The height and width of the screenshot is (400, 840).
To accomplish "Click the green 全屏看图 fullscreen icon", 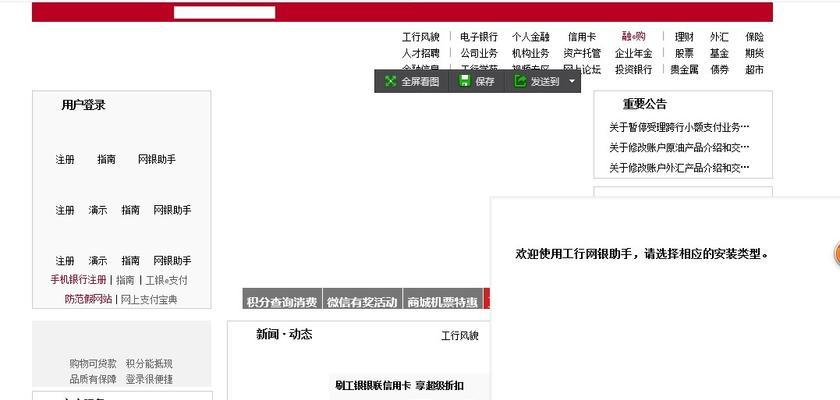I will pos(391,81).
